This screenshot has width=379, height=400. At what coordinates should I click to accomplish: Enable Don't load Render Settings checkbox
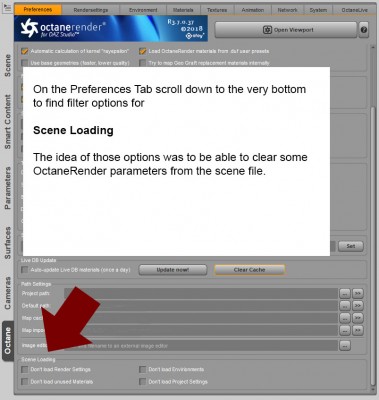25,369
